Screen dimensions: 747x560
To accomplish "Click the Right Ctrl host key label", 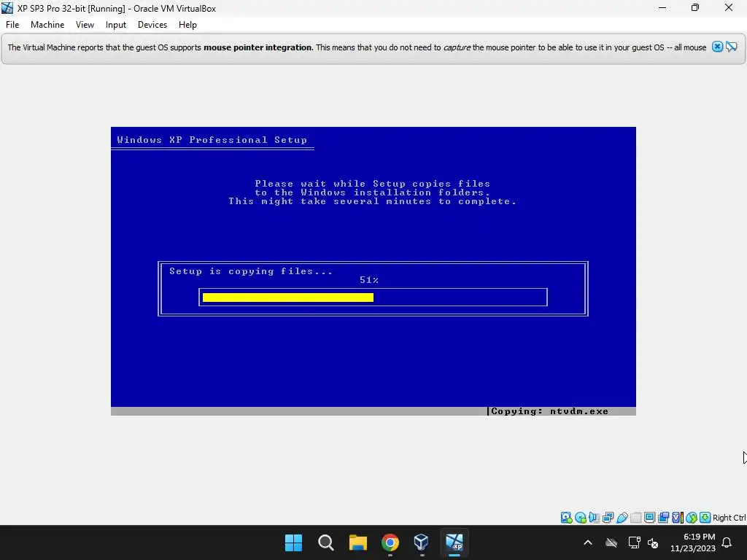I will [729, 518].
